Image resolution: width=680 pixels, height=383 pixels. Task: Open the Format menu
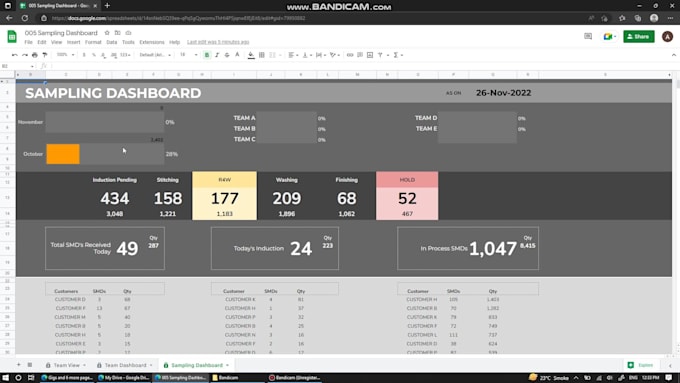(93, 42)
